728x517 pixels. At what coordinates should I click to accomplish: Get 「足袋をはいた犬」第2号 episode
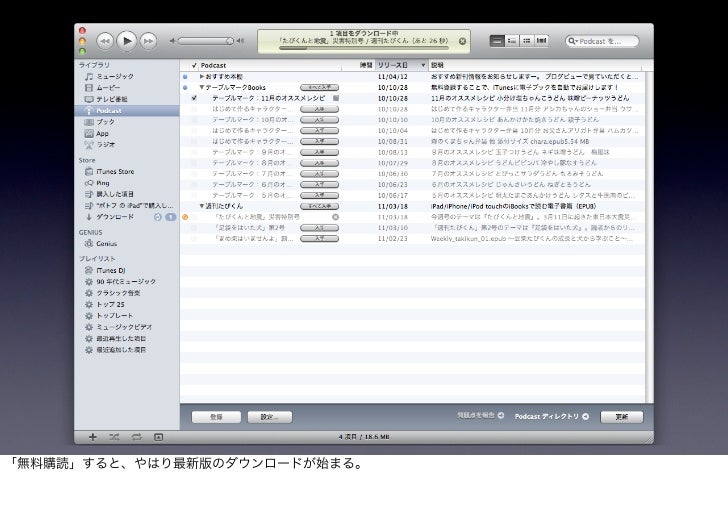[x=319, y=228]
